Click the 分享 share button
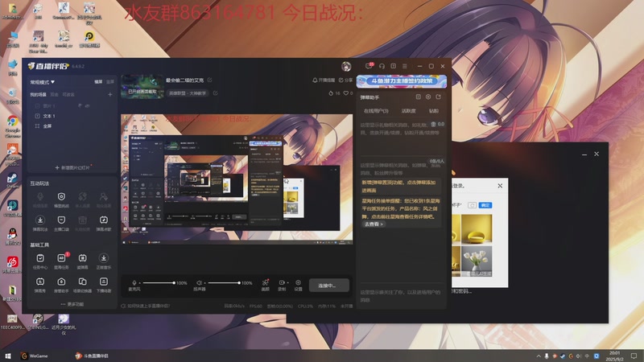The image size is (644, 362). pyautogui.click(x=345, y=80)
